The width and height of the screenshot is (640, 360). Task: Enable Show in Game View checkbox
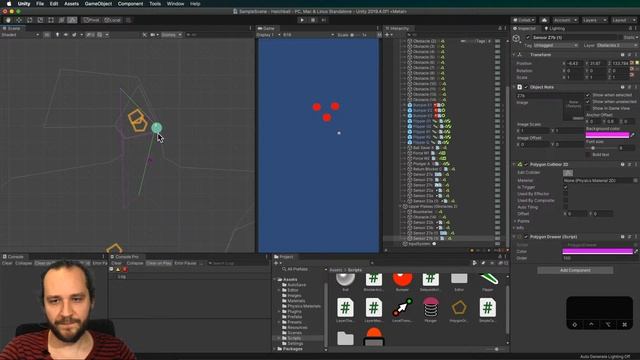pos(588,108)
